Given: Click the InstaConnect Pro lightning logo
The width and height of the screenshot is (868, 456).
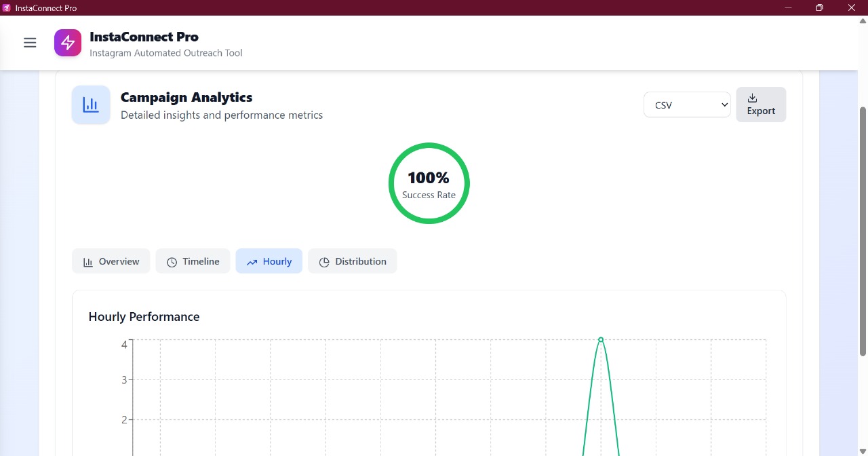Looking at the screenshot, I should pos(68,43).
